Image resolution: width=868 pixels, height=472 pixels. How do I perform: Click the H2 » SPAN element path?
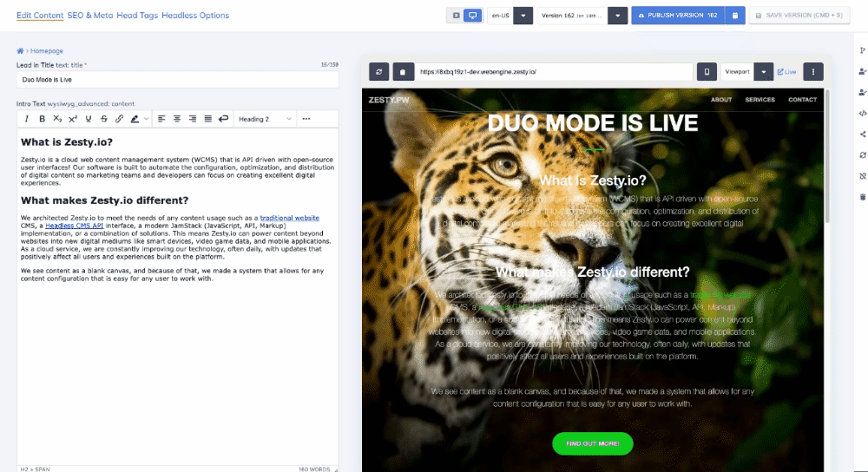tap(35, 469)
